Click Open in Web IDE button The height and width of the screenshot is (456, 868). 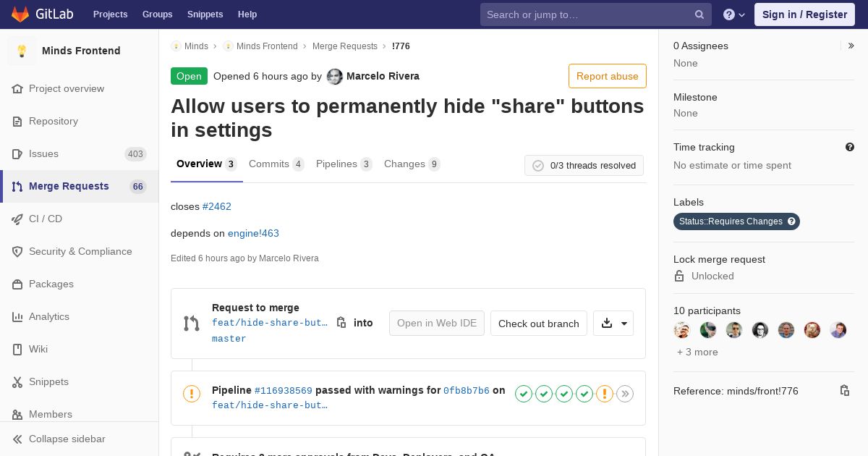pyautogui.click(x=437, y=324)
